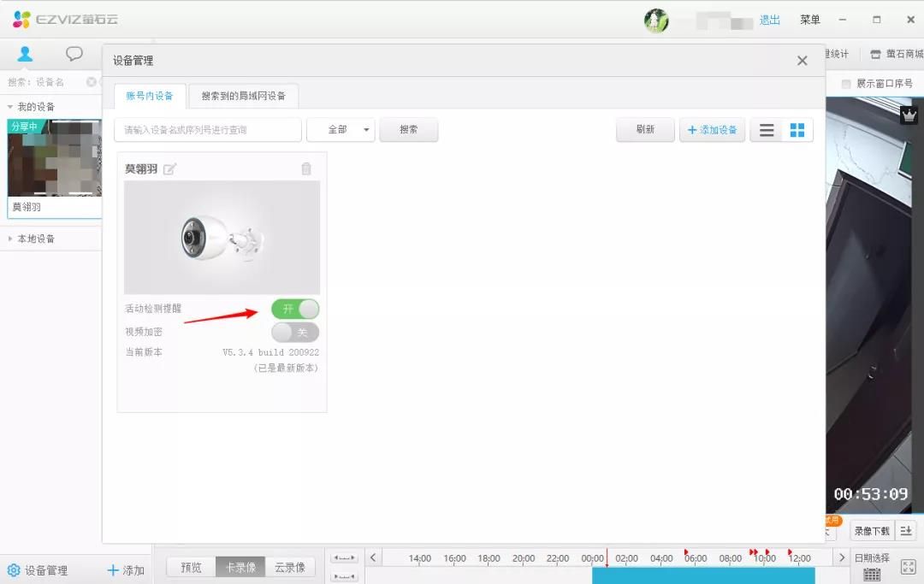
Task: Switch to the 搜索到的局域网设备 tab
Action: (x=243, y=97)
